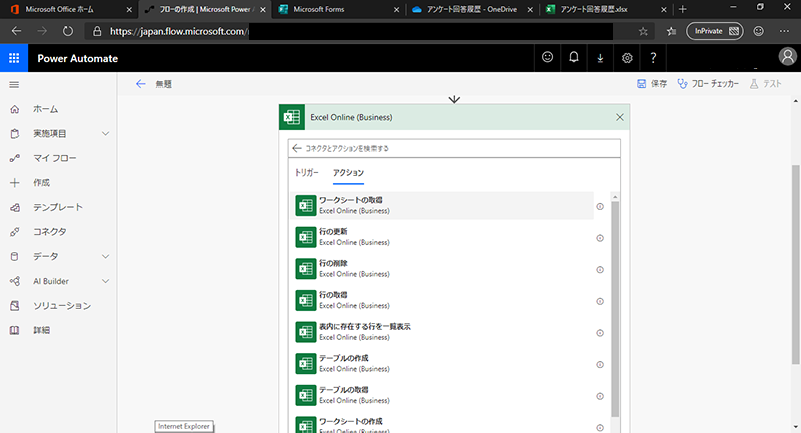Image resolution: width=801 pixels, height=433 pixels.
Task: Expand the AI Builder chevron in sidebar
Action: [x=105, y=281]
